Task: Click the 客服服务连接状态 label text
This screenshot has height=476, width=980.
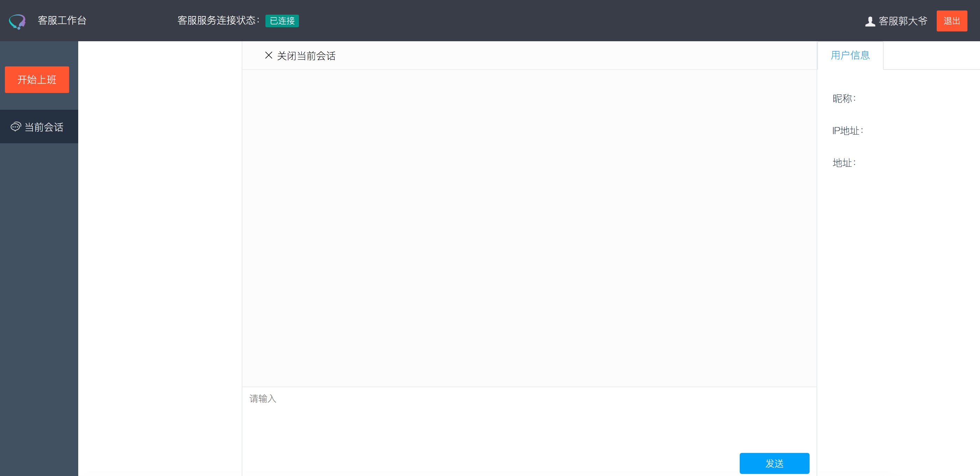Action: (x=218, y=21)
